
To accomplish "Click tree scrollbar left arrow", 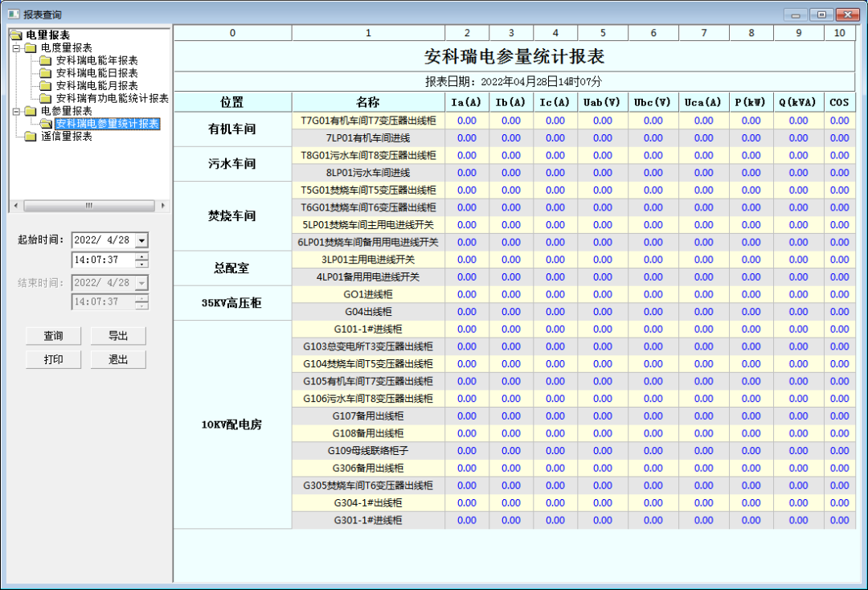I will pyautogui.click(x=15, y=206).
